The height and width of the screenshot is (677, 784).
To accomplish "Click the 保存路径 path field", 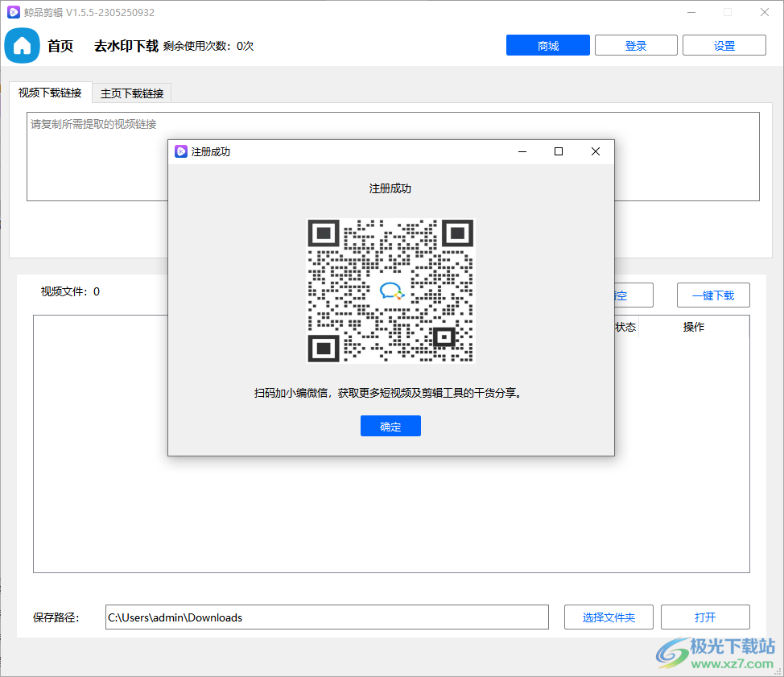I will tap(327, 617).
